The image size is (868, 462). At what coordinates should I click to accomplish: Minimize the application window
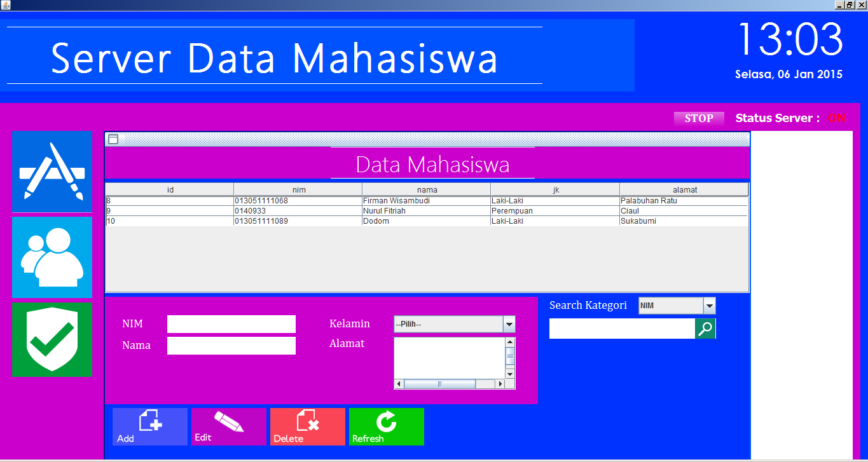839,5
